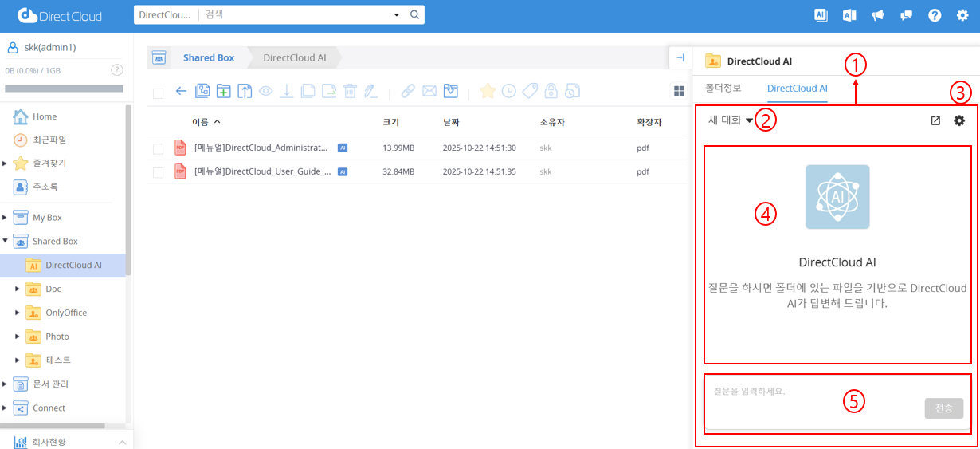Click the 전송 send button

tap(943, 408)
